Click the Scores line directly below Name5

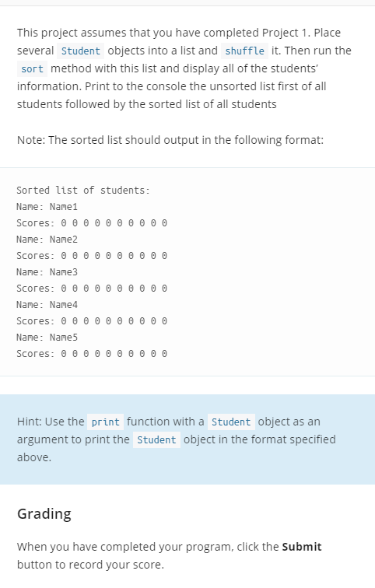coord(92,354)
